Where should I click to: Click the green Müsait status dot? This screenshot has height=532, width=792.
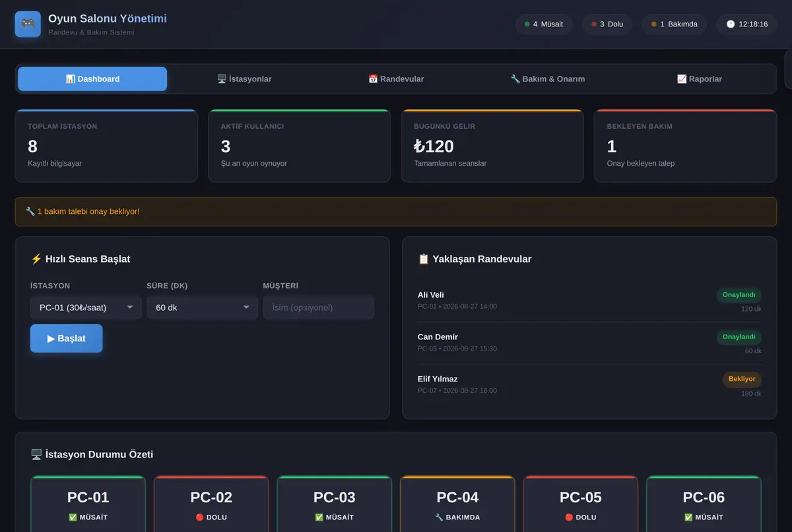527,24
